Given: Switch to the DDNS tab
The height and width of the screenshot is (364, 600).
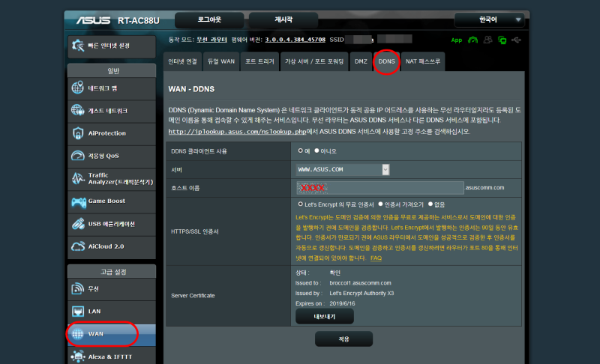Looking at the screenshot, I should point(386,61).
